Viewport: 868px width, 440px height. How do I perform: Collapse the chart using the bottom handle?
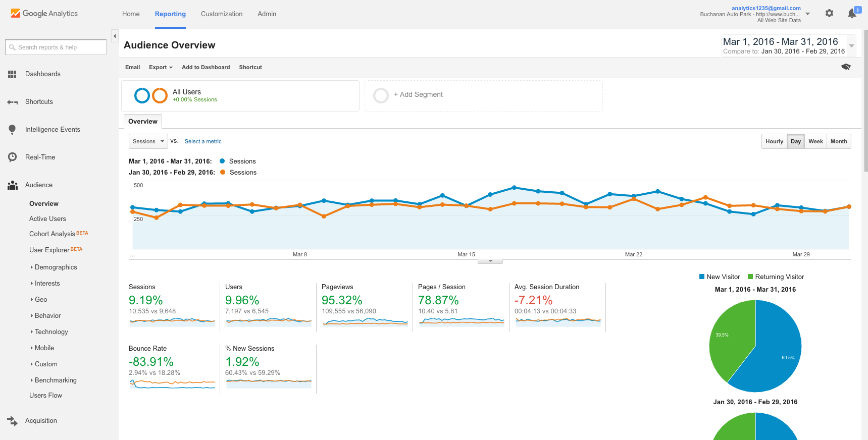490,261
